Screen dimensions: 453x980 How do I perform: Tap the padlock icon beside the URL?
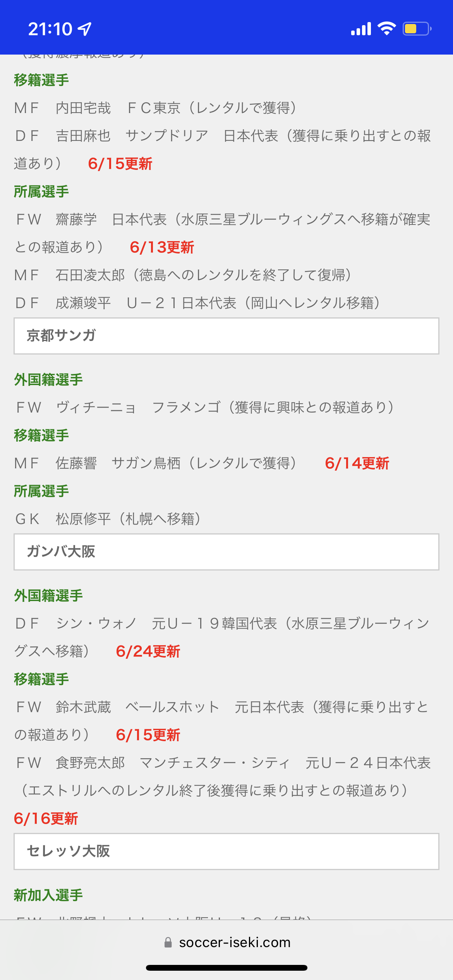pyautogui.click(x=168, y=942)
